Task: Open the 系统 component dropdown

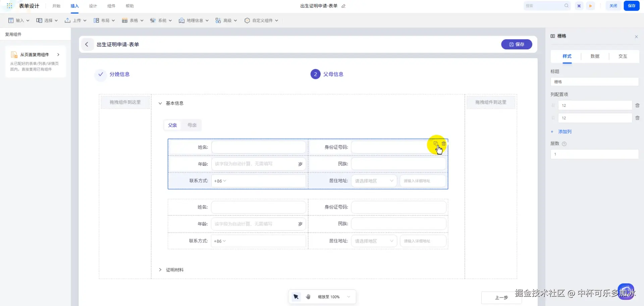Action: point(161,20)
